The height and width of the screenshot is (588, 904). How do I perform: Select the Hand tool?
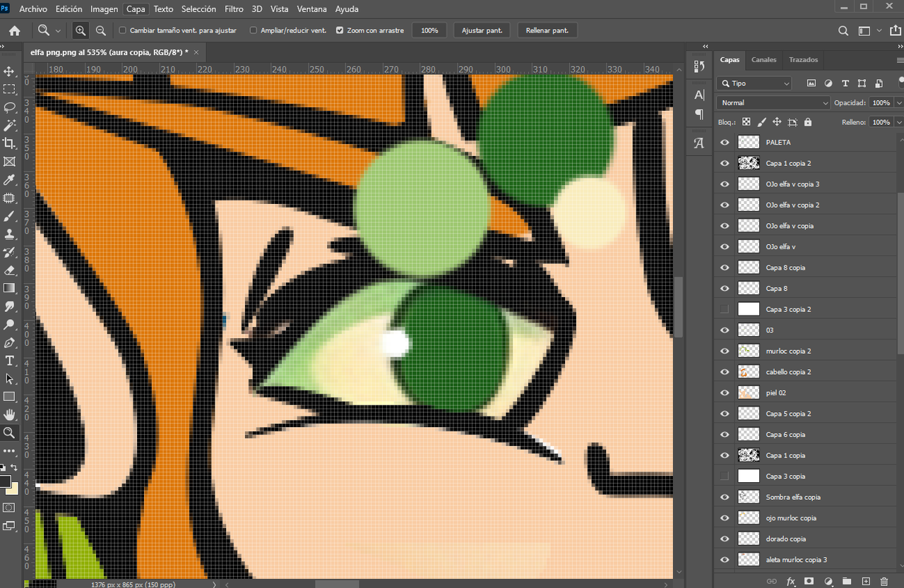click(x=10, y=415)
